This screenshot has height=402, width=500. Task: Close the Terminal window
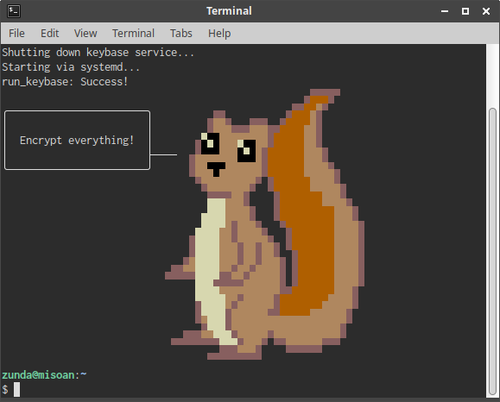pyautogui.click(x=486, y=11)
